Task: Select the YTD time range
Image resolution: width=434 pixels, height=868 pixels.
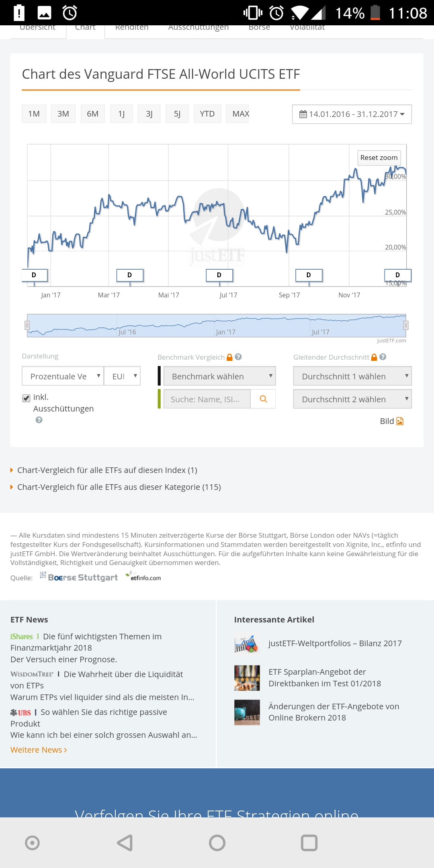Action: pos(207,114)
